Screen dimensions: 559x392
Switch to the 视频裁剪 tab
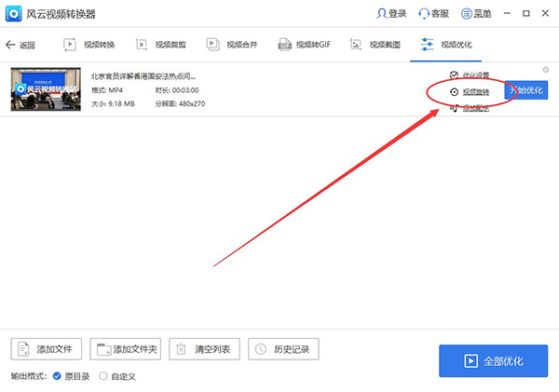[162, 45]
